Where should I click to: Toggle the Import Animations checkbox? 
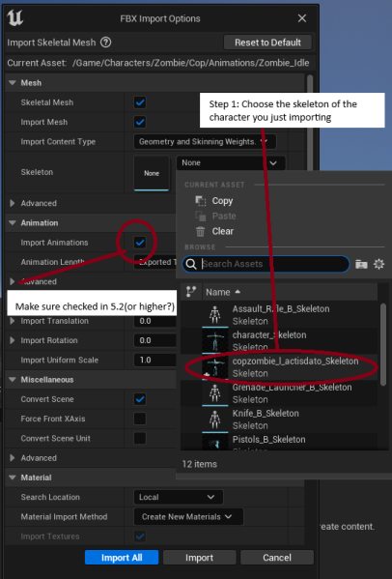click(140, 243)
